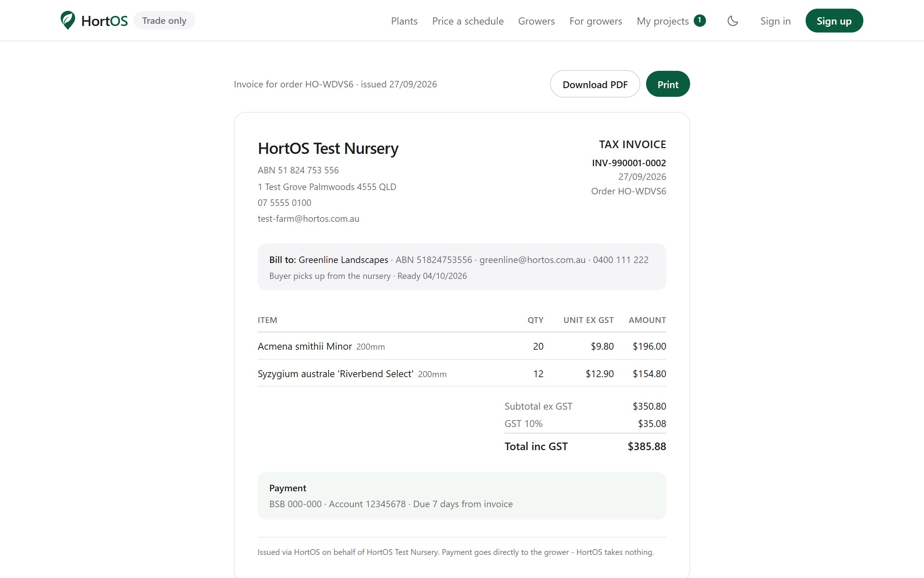Print the invoice
This screenshot has width=924, height=578.
[x=667, y=84]
